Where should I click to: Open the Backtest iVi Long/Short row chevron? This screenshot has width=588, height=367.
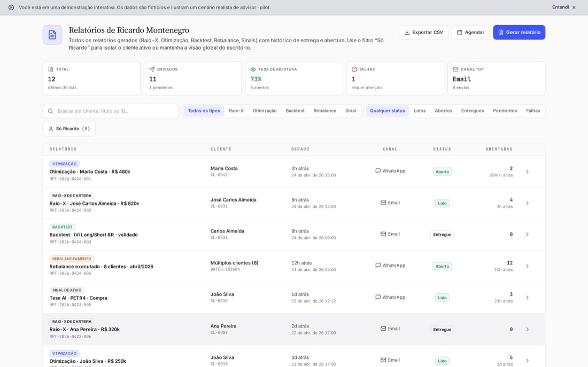527,235
